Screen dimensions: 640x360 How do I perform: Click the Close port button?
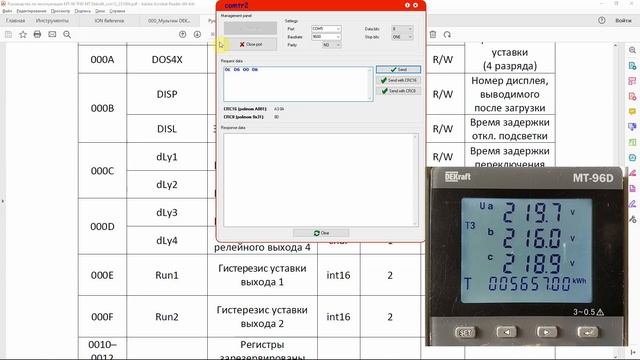coord(250,44)
